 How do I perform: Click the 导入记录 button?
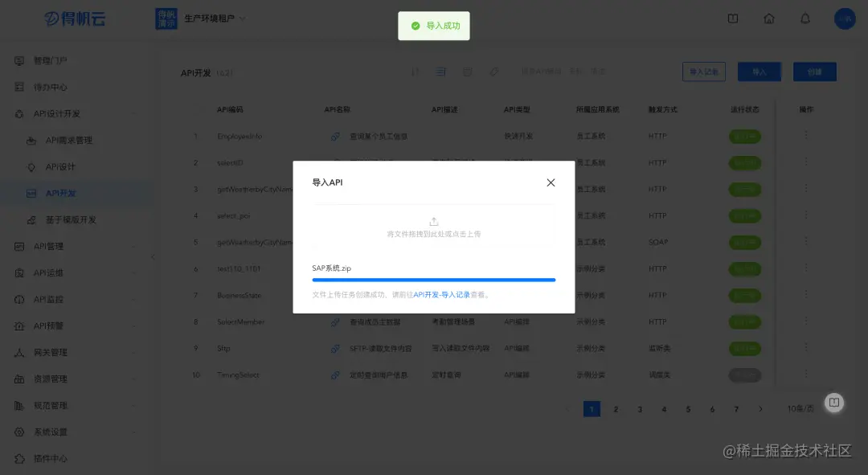[703, 72]
